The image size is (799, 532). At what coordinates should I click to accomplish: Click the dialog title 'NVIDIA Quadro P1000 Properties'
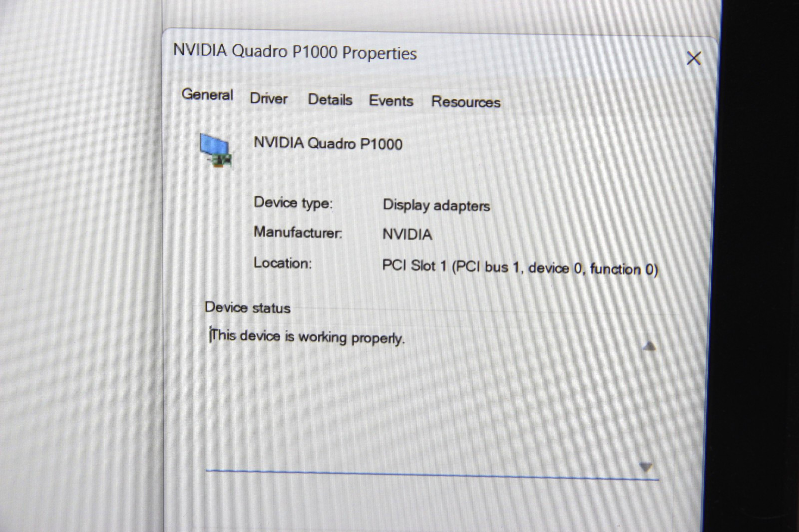coord(295,52)
